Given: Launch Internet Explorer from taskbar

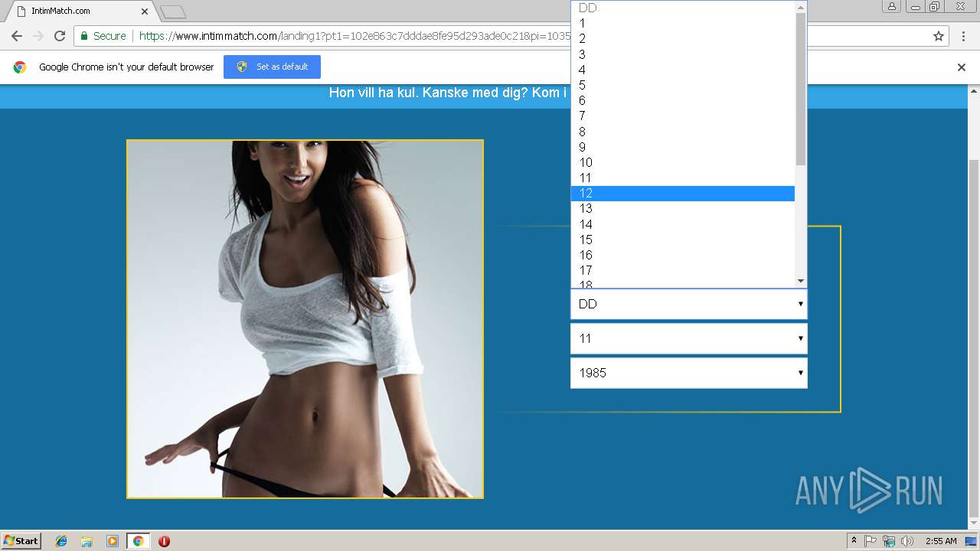Looking at the screenshot, I should click(x=61, y=541).
